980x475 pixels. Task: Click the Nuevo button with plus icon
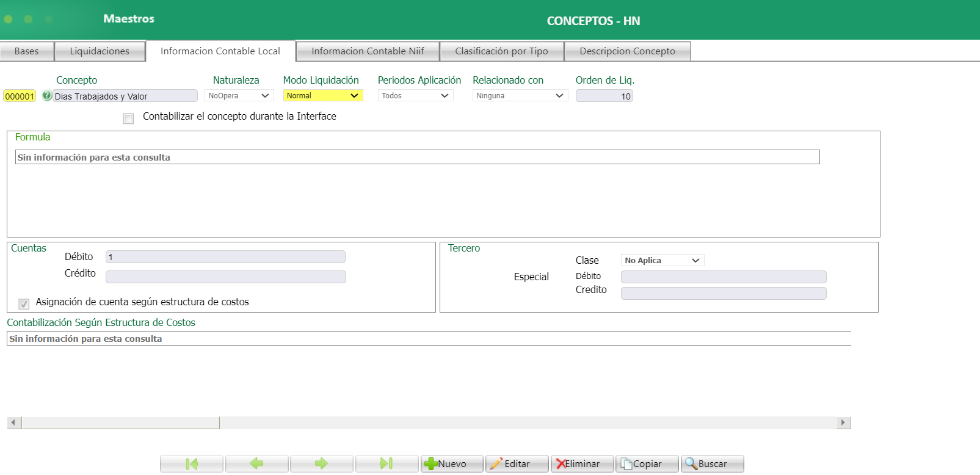tap(452, 464)
